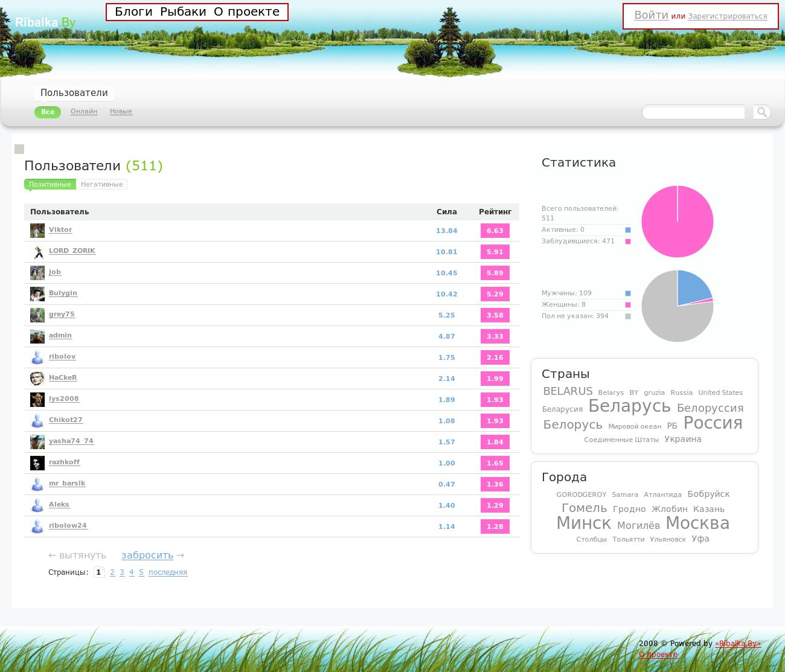This screenshot has height=672, width=785.
Task: Filter users by Новые
Action: 121,111
